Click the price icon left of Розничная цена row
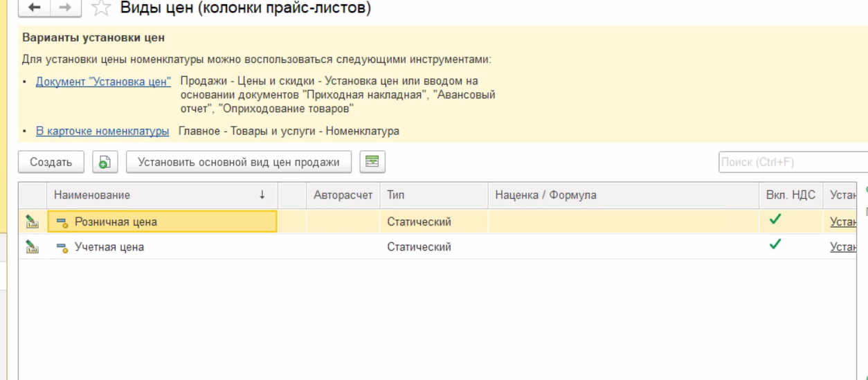This screenshot has width=868, height=380. [x=31, y=222]
